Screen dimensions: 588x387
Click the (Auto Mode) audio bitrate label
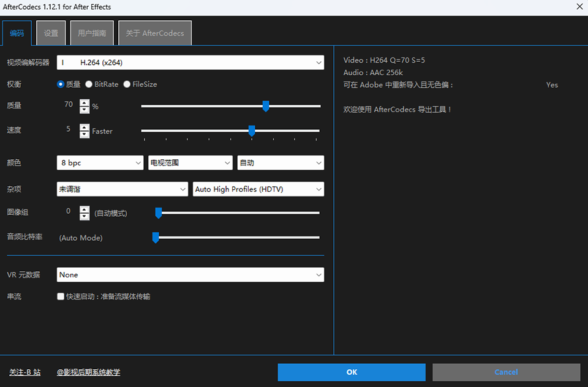click(81, 238)
